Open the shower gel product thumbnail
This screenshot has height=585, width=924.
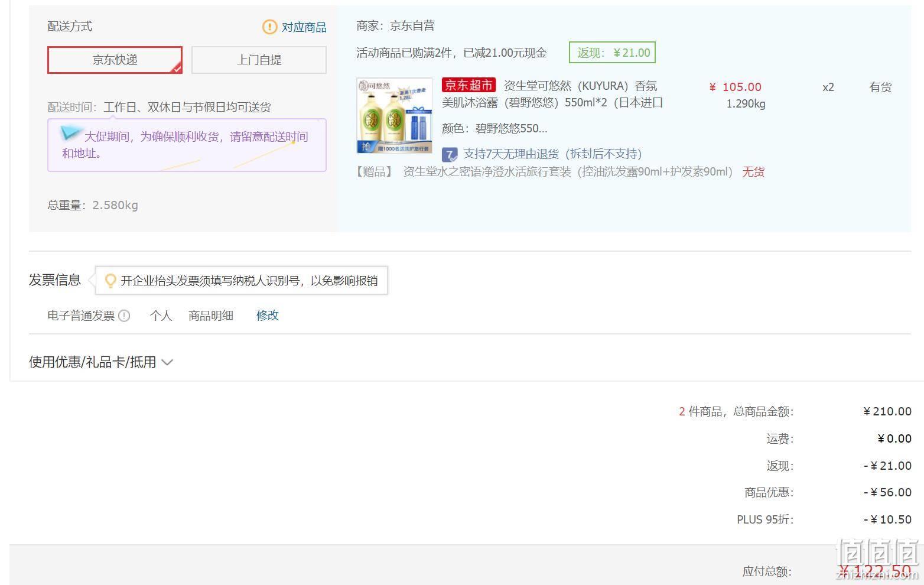point(394,116)
